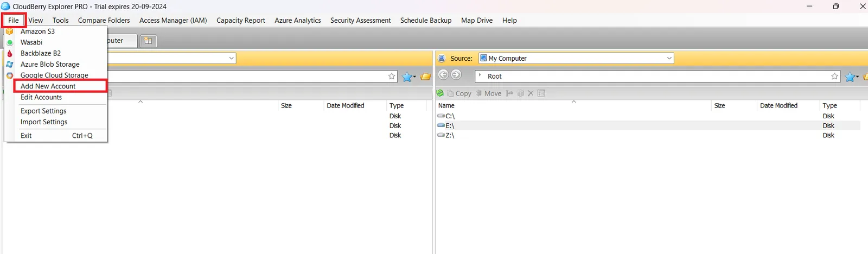Click the properties icon in right toolbar

(541, 93)
